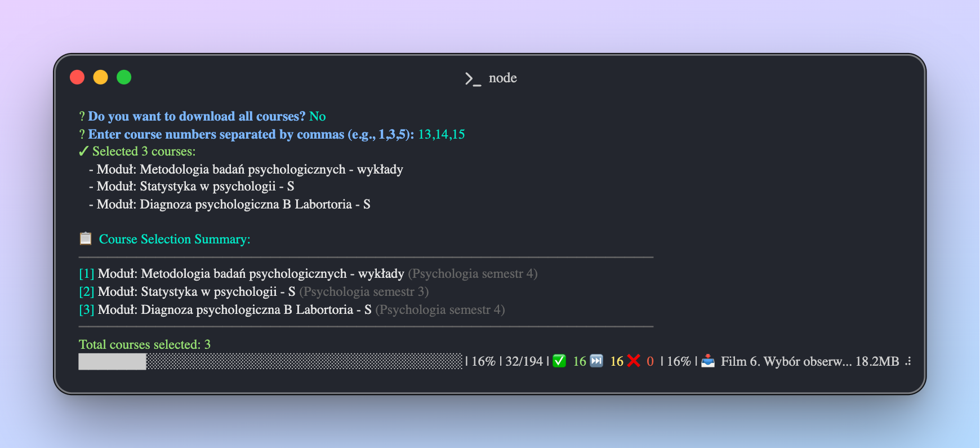Click the '13,14,15' input value
The width and height of the screenshot is (980, 448).
tap(442, 134)
